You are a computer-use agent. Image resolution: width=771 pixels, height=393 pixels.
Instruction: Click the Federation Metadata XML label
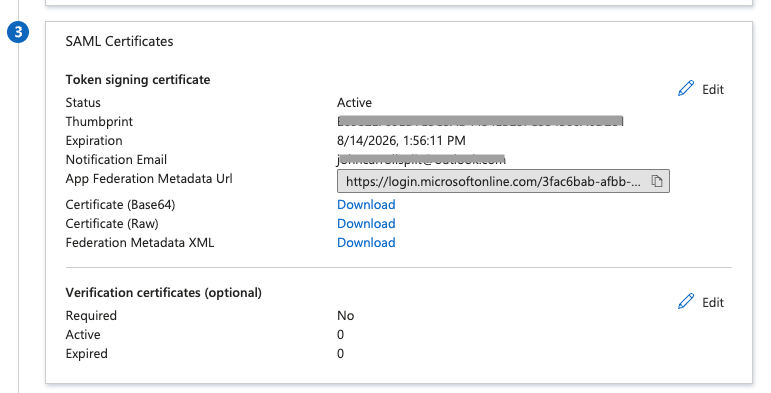tap(140, 243)
